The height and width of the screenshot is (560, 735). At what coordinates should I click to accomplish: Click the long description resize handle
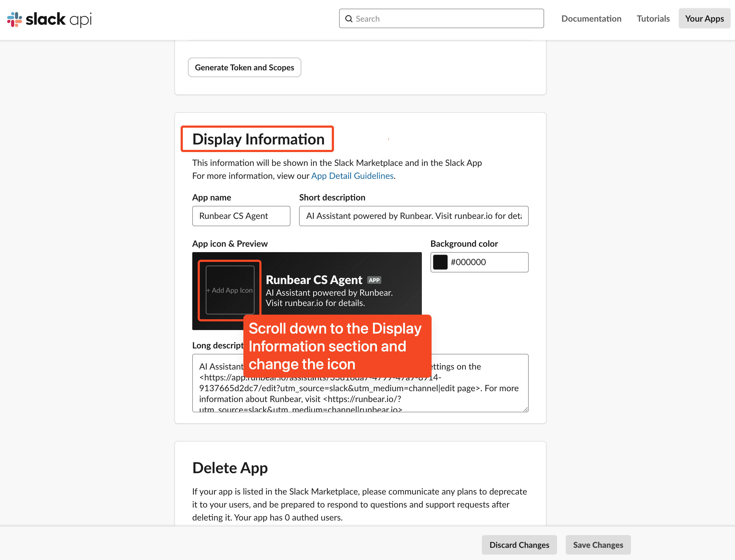pyautogui.click(x=525, y=409)
